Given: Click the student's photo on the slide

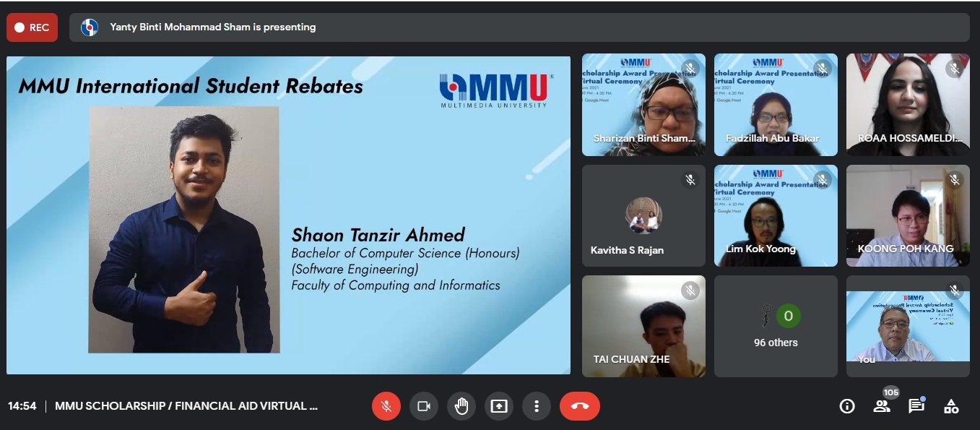Looking at the screenshot, I should pos(184,230).
